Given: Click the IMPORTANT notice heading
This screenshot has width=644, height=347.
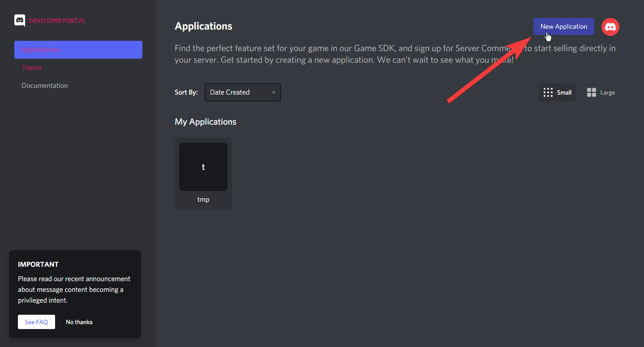Looking at the screenshot, I should tap(38, 265).
